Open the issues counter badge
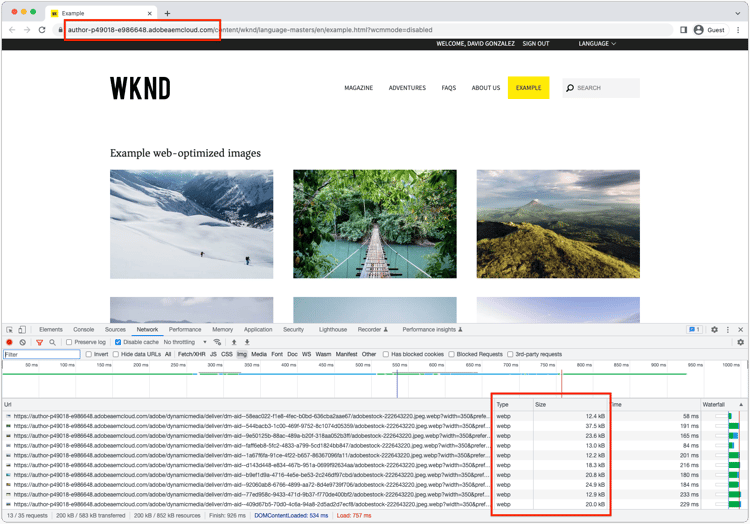The image size is (750, 524). click(695, 330)
